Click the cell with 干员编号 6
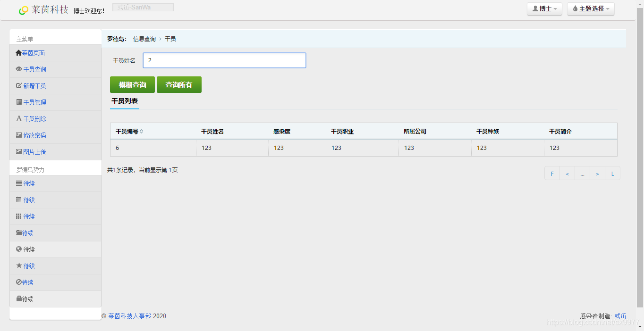Image resolution: width=644 pixels, height=331 pixels. point(153,148)
